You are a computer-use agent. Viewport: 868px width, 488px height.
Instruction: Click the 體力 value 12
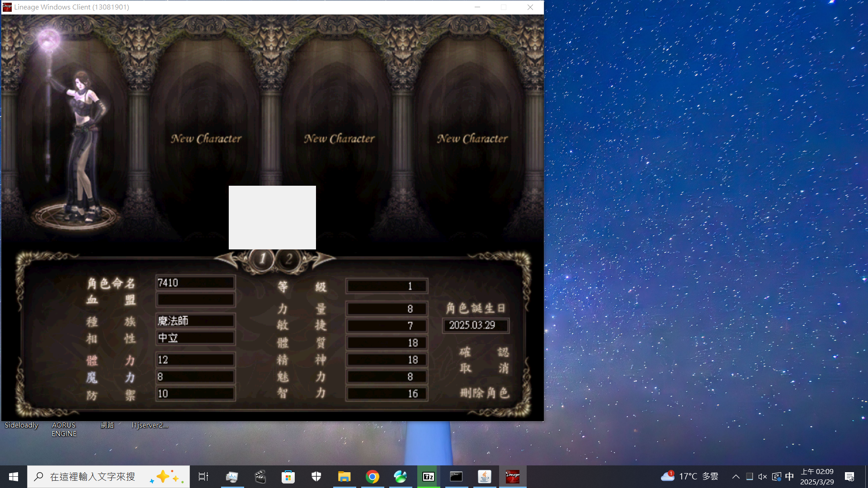(x=195, y=360)
